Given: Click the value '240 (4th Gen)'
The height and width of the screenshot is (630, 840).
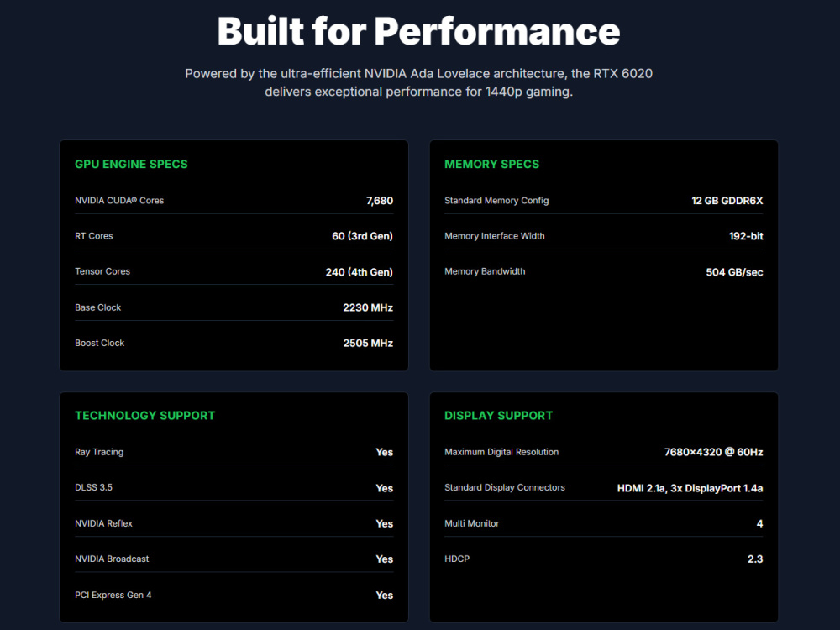Looking at the screenshot, I should point(359,272).
